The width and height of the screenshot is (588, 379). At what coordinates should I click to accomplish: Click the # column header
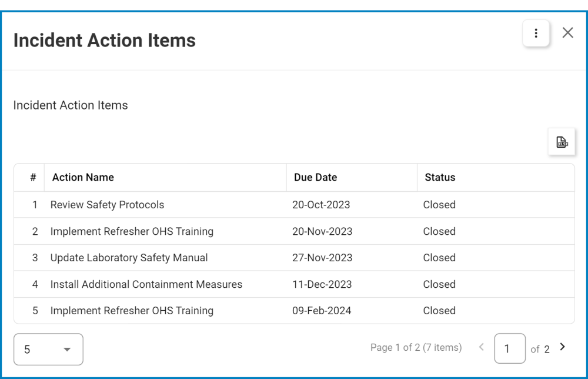33,177
